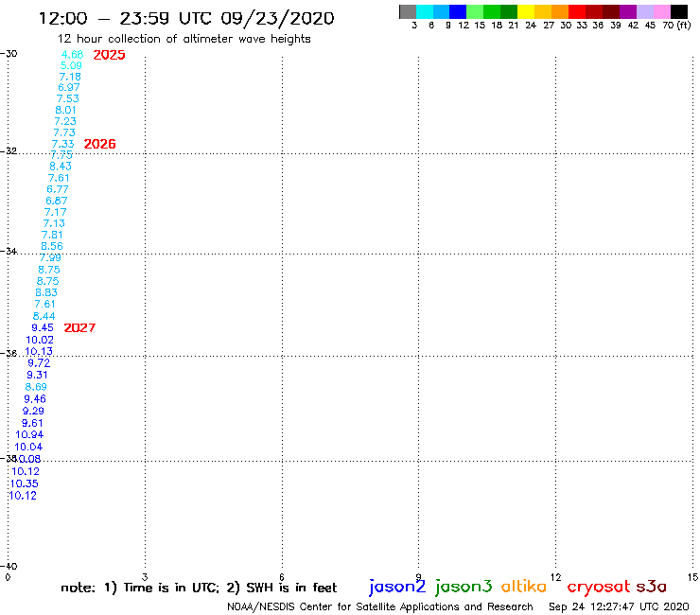The image size is (700, 615).
Task: Select the yellow swatch in the legend bar
Action: [x=526, y=11]
